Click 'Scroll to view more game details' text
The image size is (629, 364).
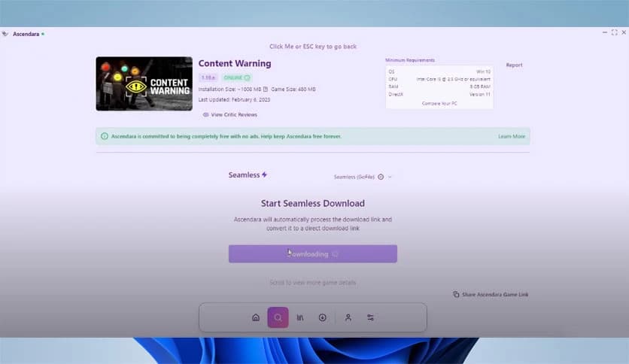(313, 283)
